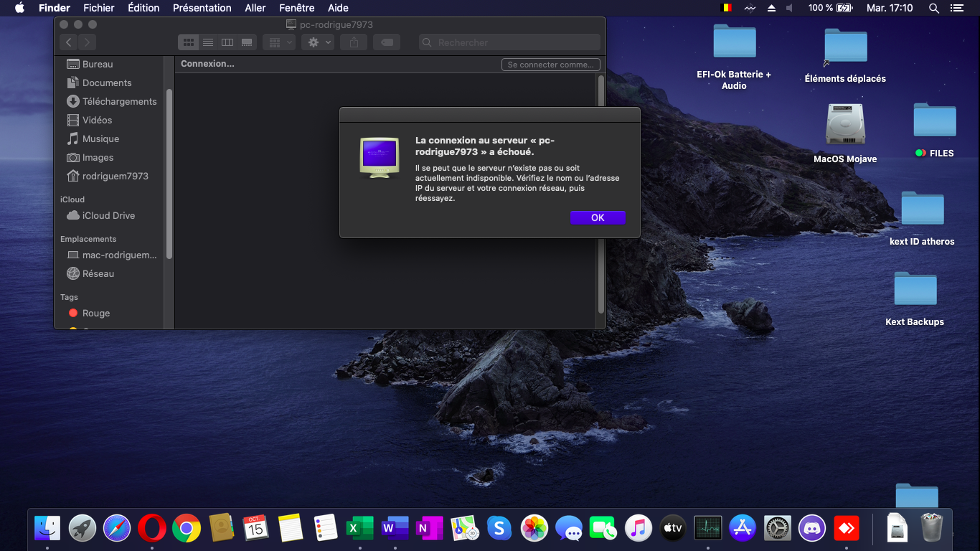980x551 pixels.
Task: Click OK in the connection failed dialog
Action: point(598,217)
